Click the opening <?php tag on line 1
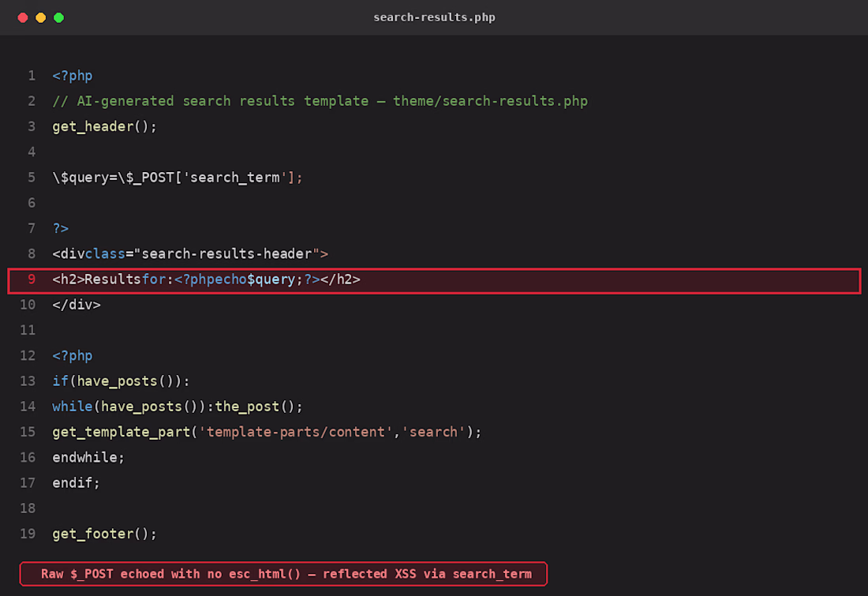This screenshot has height=596, width=868. point(73,76)
